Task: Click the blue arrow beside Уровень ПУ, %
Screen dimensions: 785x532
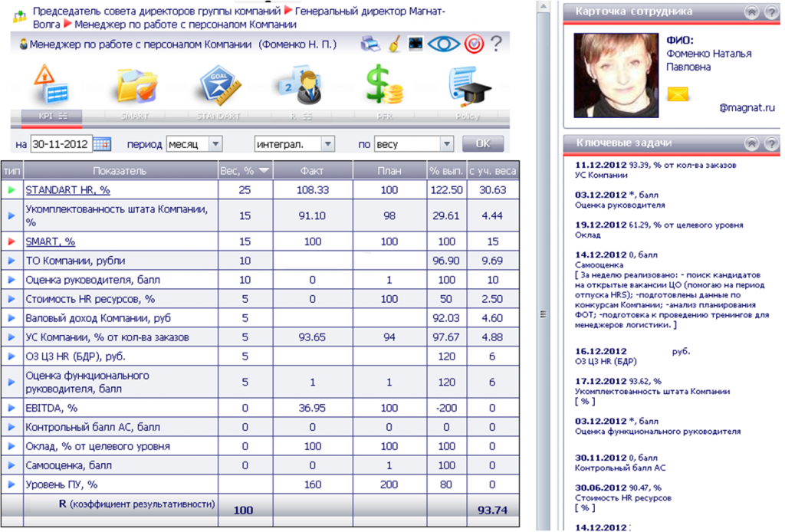Action: [11, 484]
